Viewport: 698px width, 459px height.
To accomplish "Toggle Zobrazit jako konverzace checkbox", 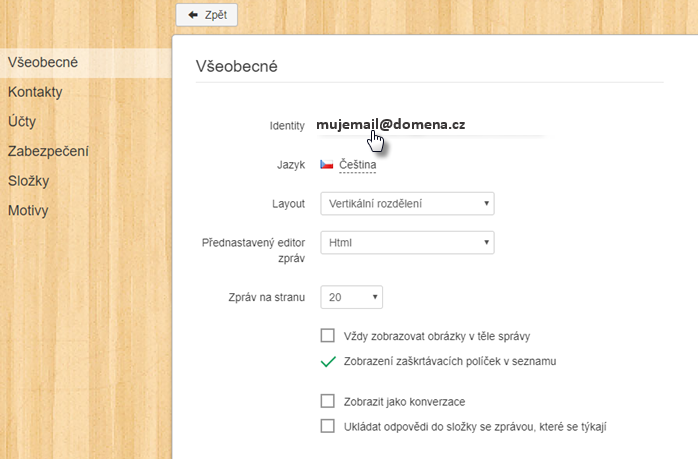I will coord(328,401).
